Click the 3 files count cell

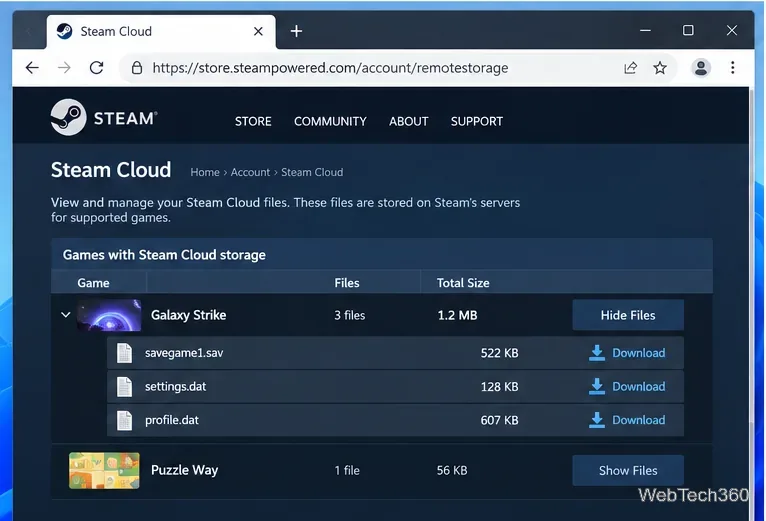tap(350, 315)
